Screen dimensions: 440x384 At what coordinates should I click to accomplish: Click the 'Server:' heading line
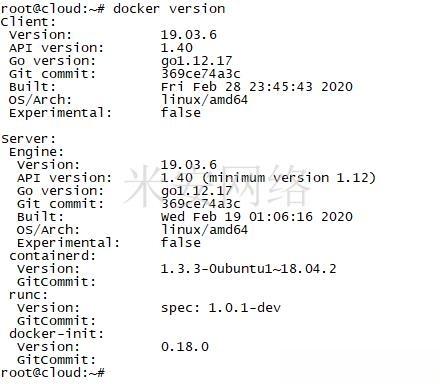29,139
